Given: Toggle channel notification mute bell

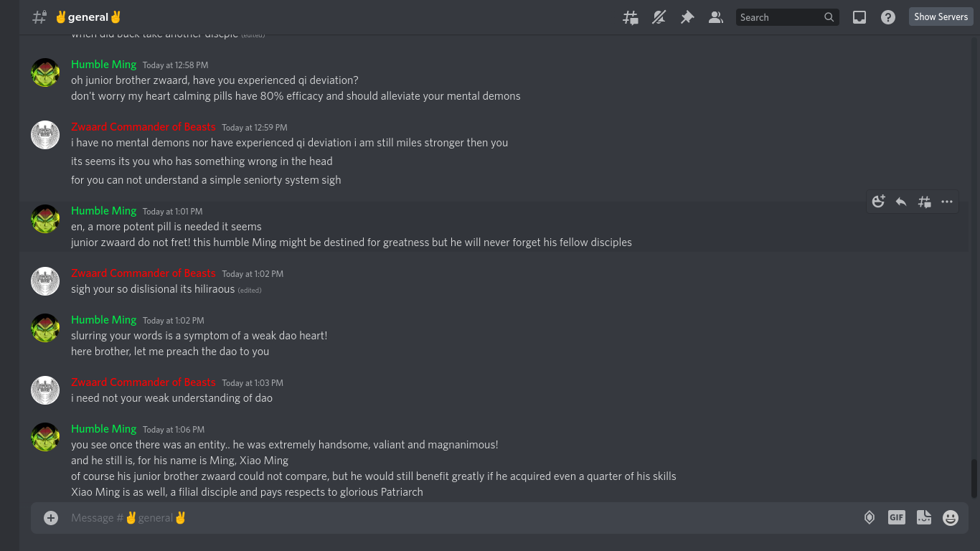Looking at the screenshot, I should 659,17.
